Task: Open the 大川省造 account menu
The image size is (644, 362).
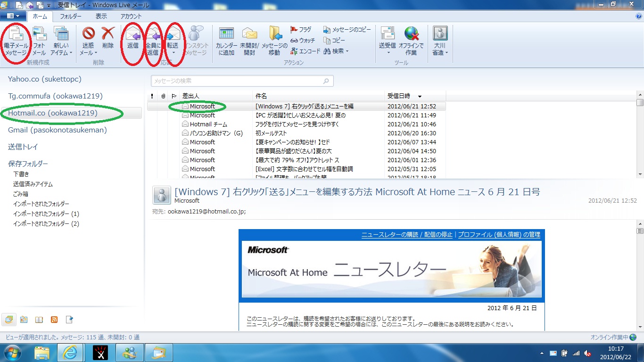Action: [x=440, y=41]
